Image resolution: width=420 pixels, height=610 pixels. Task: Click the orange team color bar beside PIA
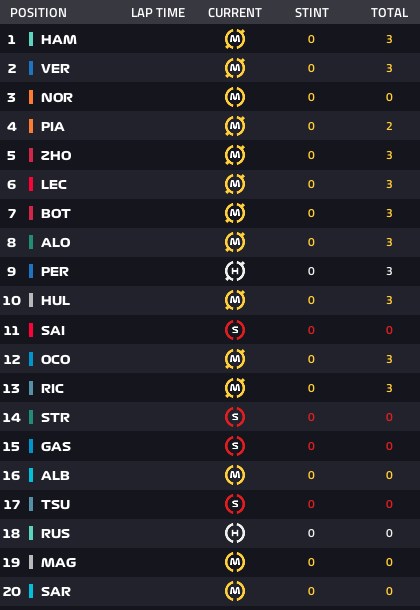tap(31, 126)
